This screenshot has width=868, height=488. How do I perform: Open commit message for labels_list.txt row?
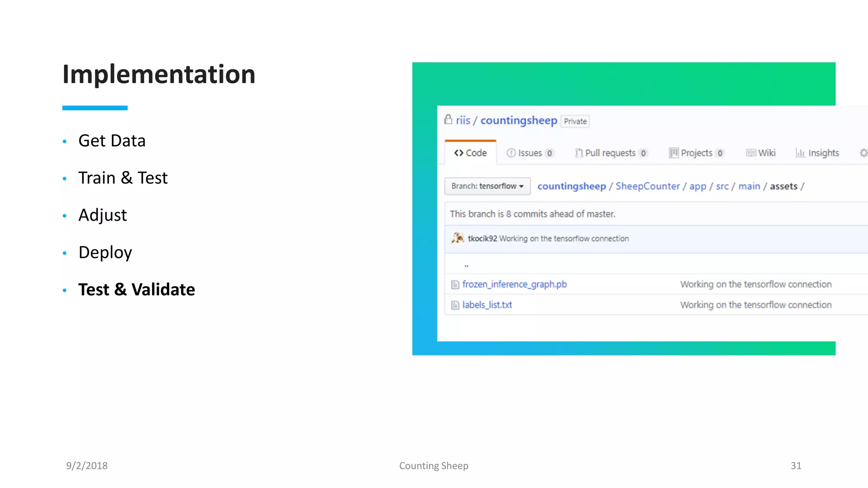coord(756,305)
